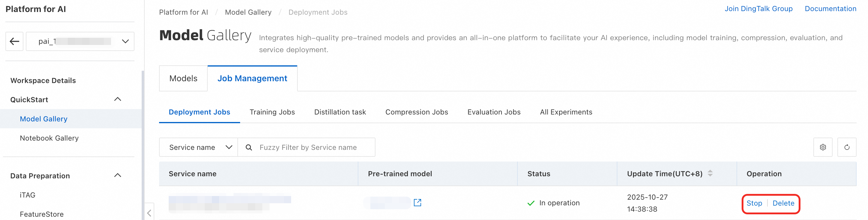Switch to the Training Jobs tab
The image size is (868, 220).
pyautogui.click(x=272, y=112)
